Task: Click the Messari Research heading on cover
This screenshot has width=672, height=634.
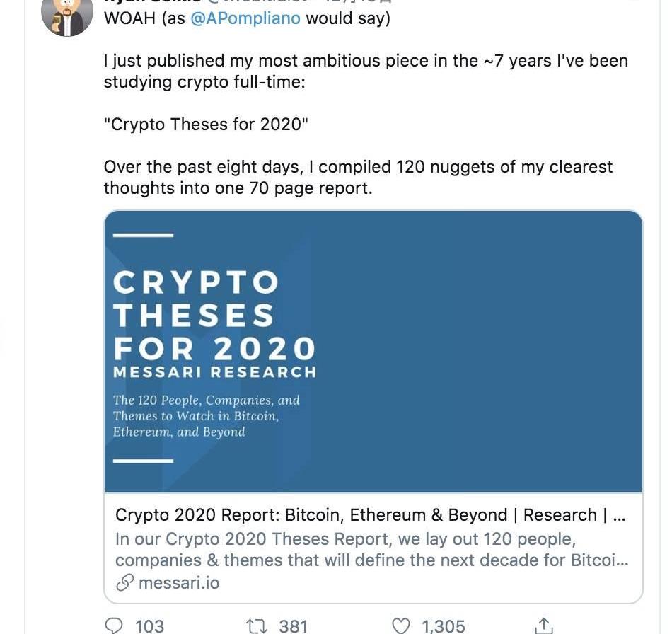Action: 215,372
